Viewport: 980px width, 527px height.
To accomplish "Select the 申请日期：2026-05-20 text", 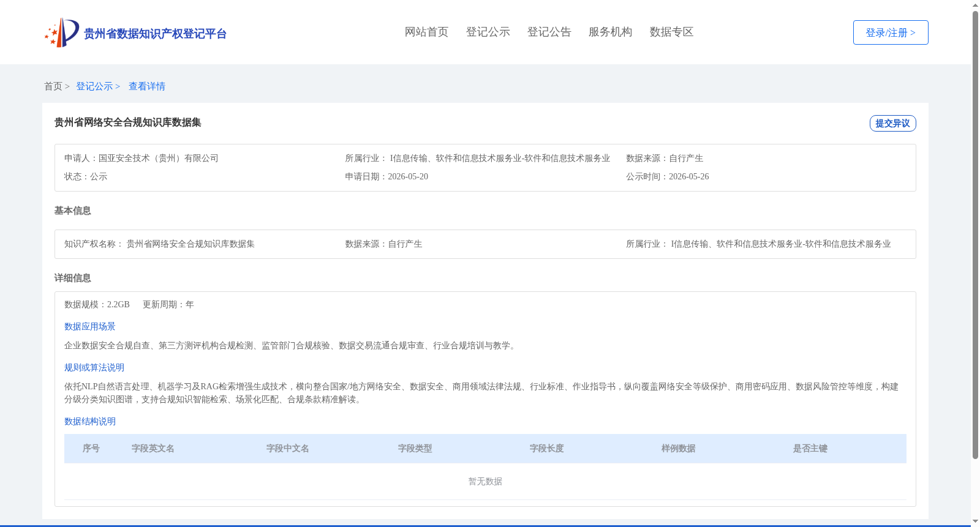I will click(x=386, y=176).
